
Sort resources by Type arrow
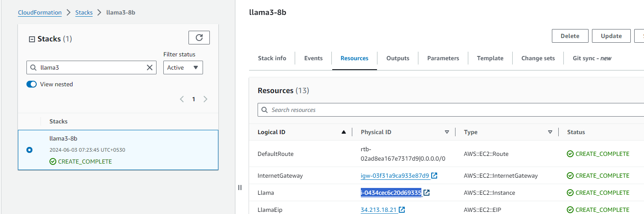point(550,132)
